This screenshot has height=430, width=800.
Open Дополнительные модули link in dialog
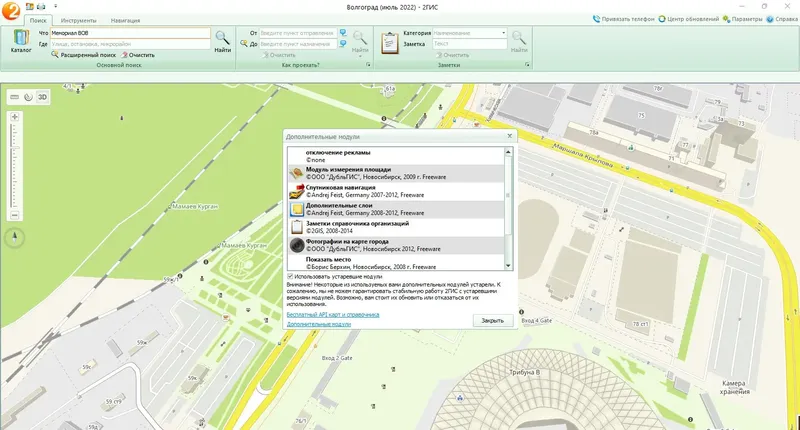318,324
